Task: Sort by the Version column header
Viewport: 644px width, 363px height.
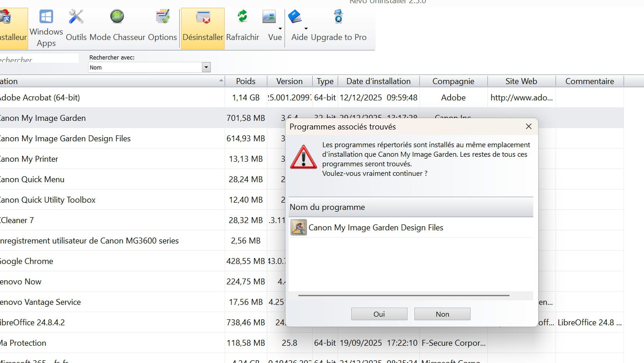Action: [x=290, y=81]
